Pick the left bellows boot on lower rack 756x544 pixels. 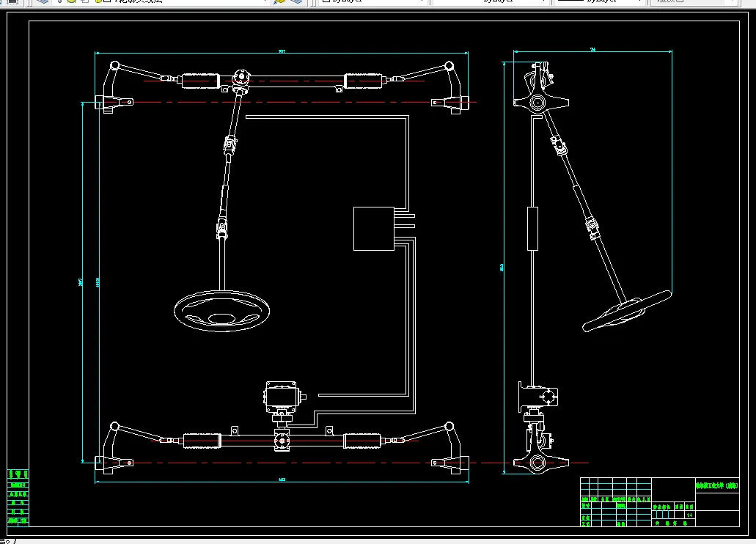coord(202,441)
